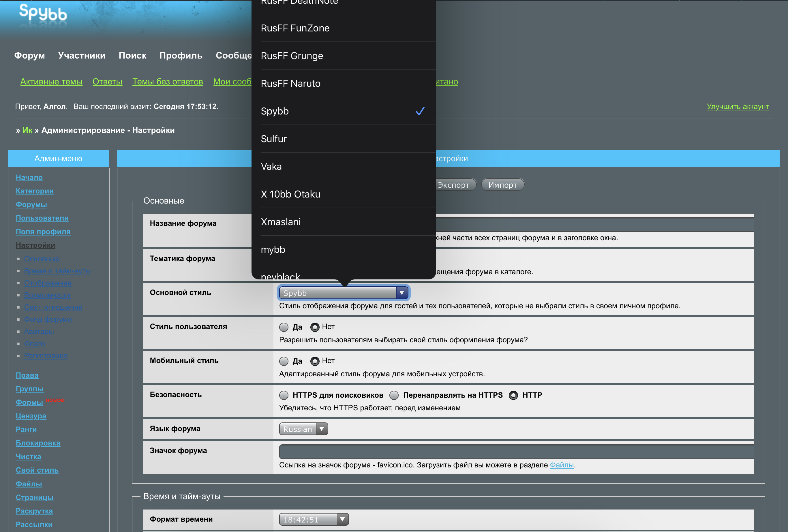Click the arrow on the Основной стиль dropdown
Viewport: 788px width, 532px height.
click(x=402, y=293)
